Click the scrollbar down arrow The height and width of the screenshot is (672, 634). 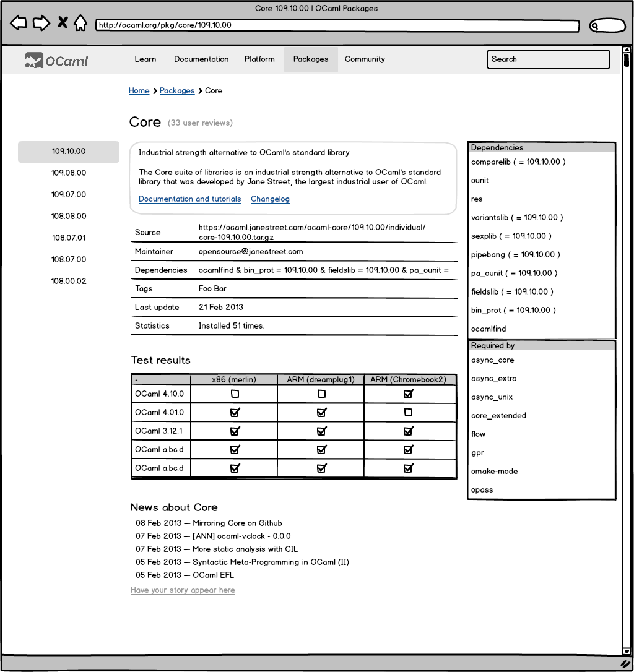[x=627, y=651]
